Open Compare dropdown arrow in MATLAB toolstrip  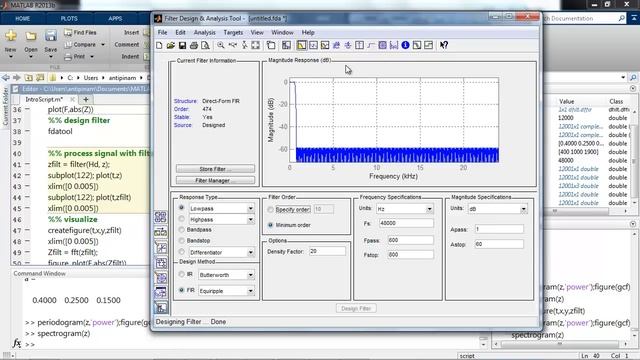(x=103, y=44)
